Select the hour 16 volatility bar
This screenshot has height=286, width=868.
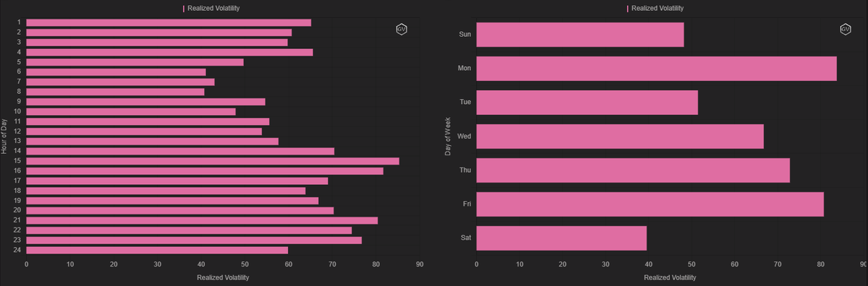[x=205, y=170]
